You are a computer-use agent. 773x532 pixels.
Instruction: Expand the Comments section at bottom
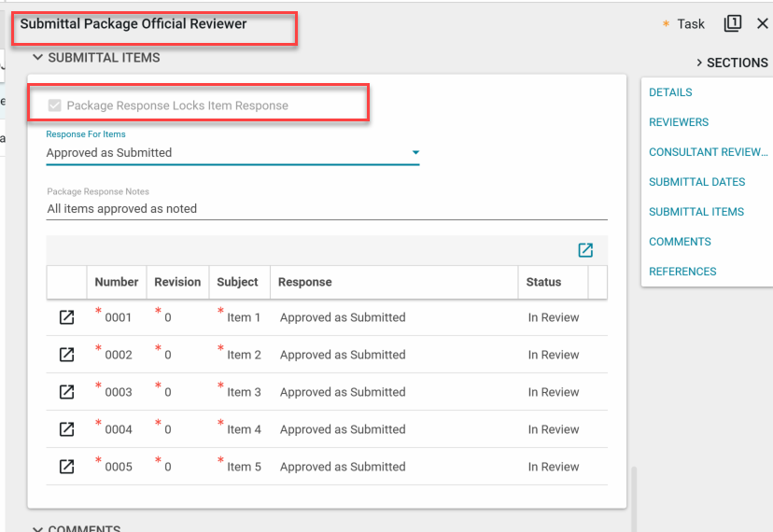tap(37, 528)
